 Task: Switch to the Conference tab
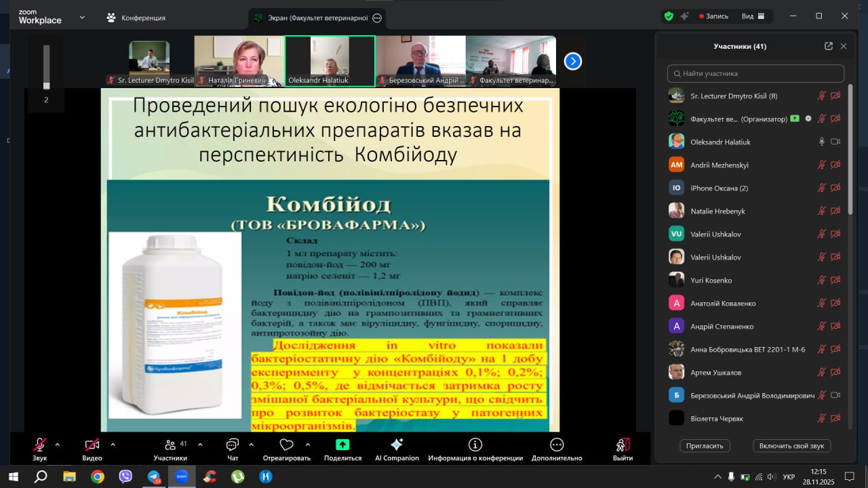coord(136,18)
